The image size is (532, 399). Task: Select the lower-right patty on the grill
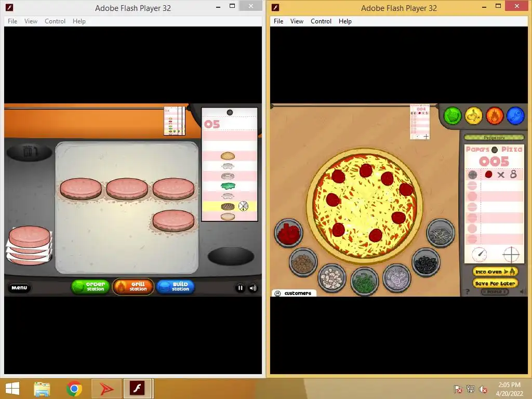(x=174, y=220)
